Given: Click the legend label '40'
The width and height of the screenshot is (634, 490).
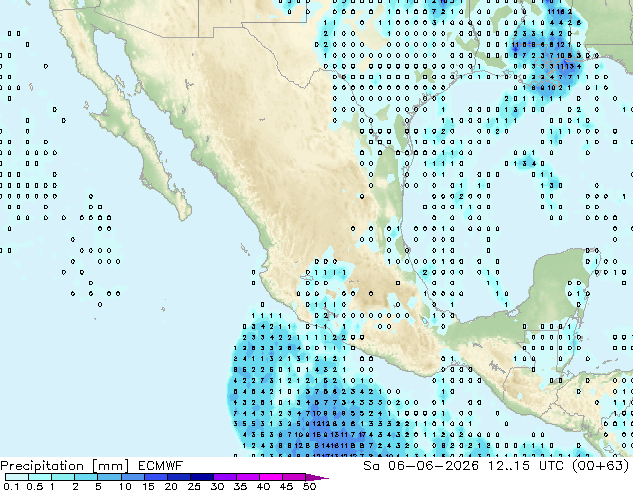Looking at the screenshot, I should click(x=263, y=486).
